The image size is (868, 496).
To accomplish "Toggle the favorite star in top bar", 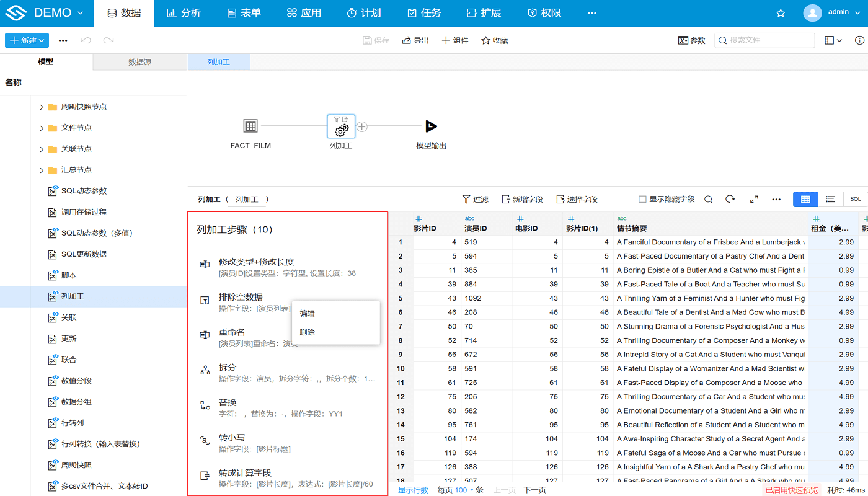I will click(781, 12).
